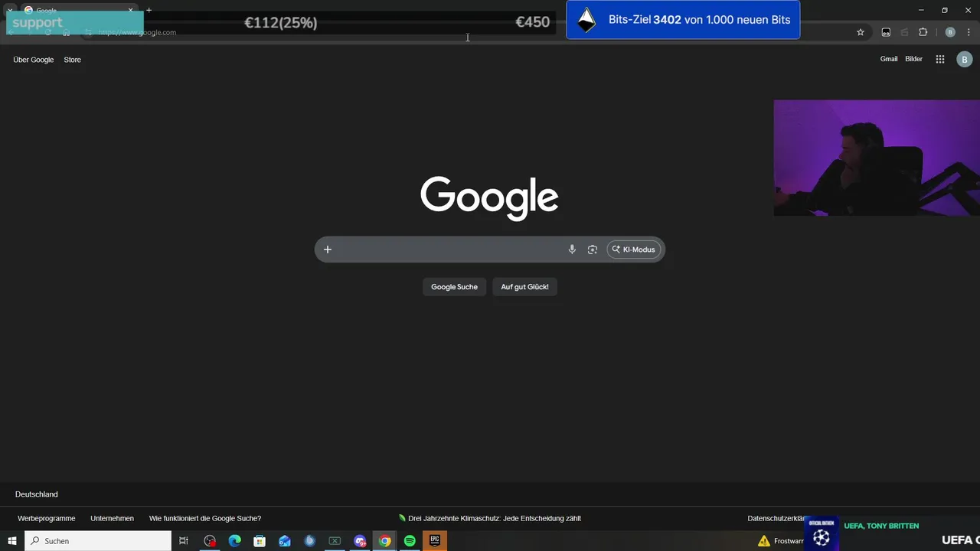Open the Google apps grid

(x=940, y=59)
